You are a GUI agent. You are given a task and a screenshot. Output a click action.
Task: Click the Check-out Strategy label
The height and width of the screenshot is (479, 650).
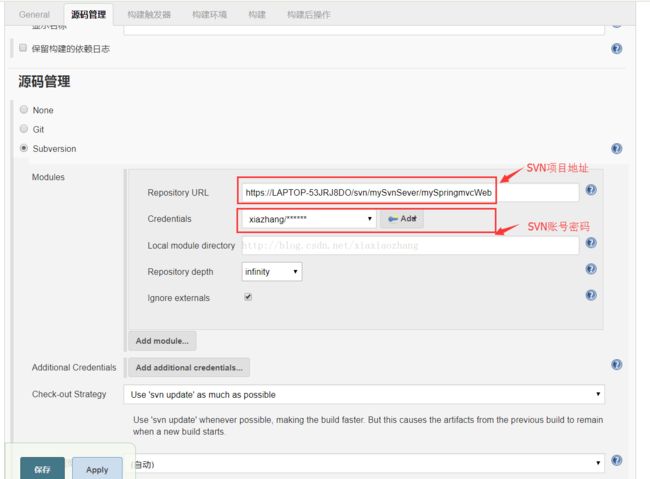[x=69, y=394]
